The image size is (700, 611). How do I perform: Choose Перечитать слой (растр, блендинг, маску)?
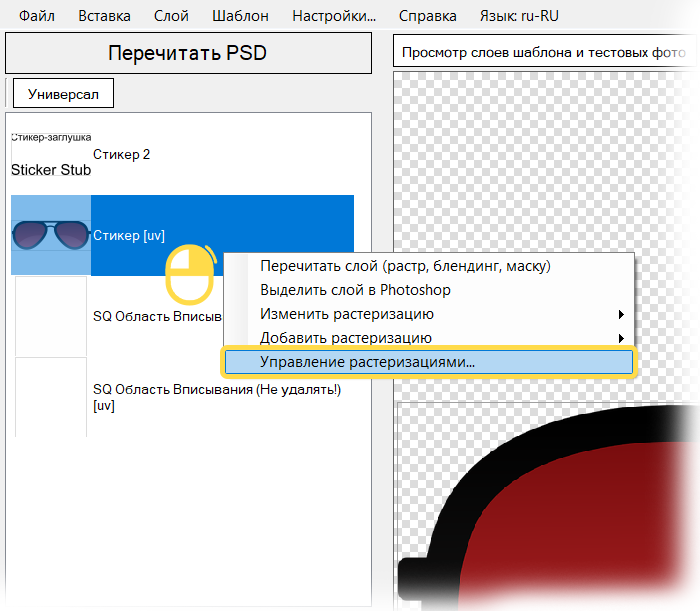point(405,266)
